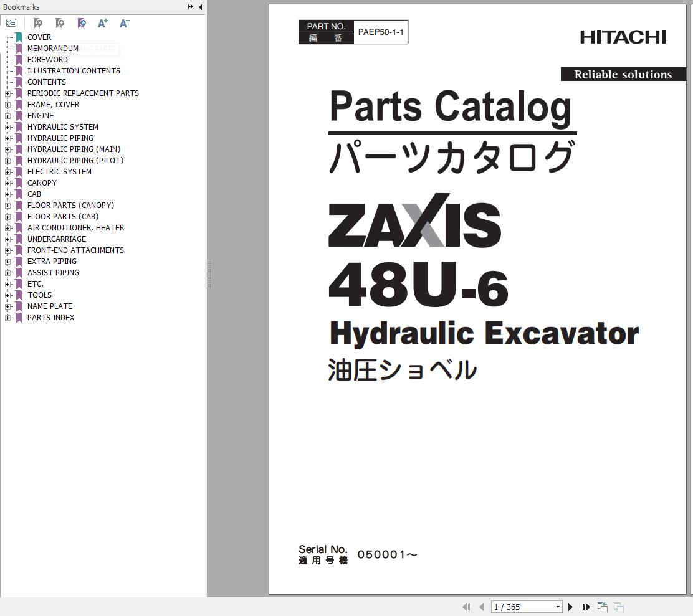The height and width of the screenshot is (616, 693).
Task: Open the page number dropdown arrow
Action: point(558,607)
